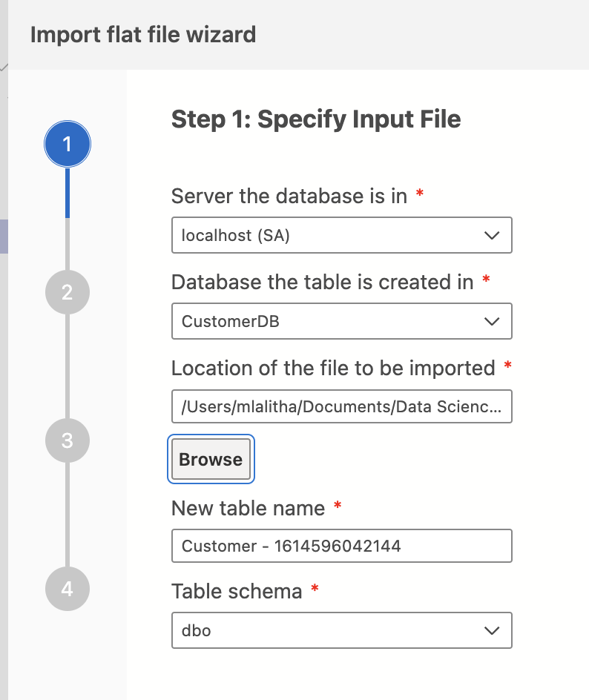Jump to wizard step 2 circle
Screen dimensions: 589x700
click(67, 292)
